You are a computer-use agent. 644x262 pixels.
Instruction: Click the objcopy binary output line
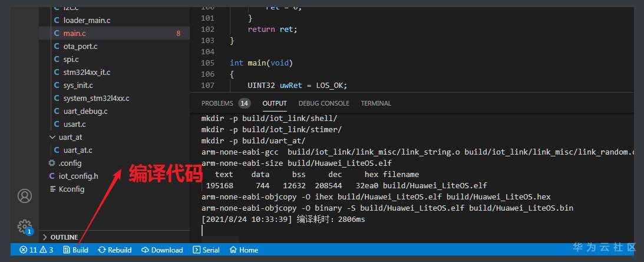tap(387, 208)
